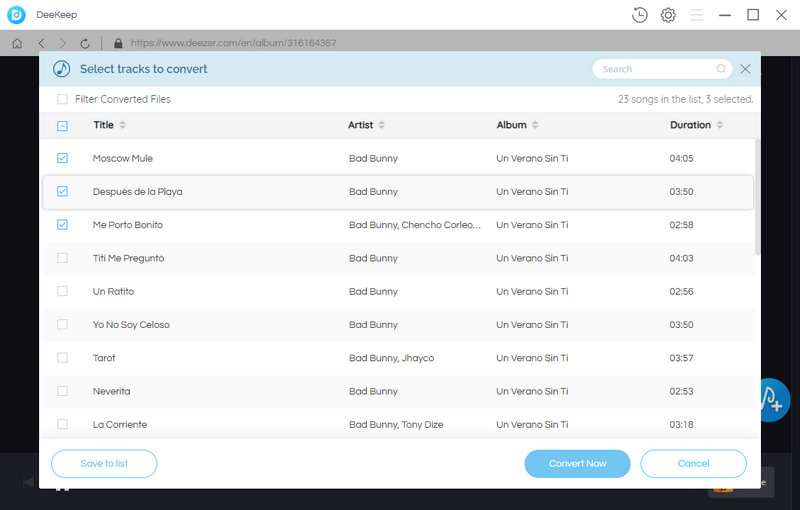Open settings gear icon in title bar

tap(668, 15)
